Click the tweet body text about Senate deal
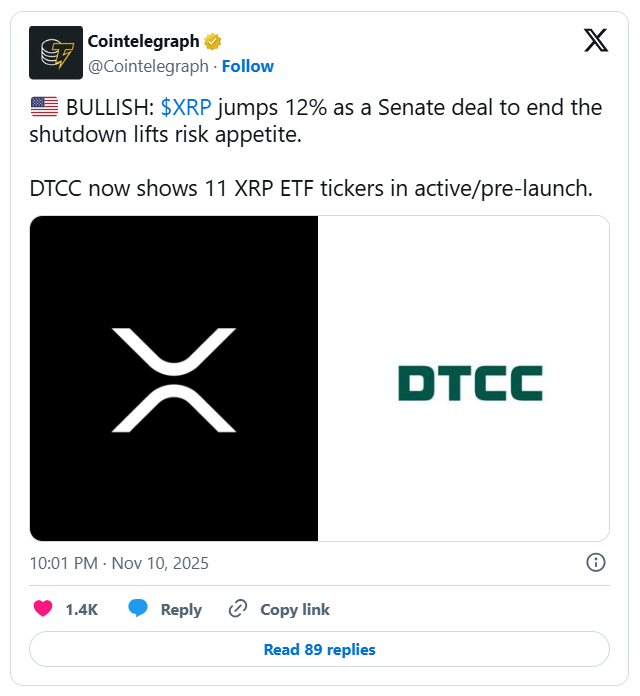This screenshot has width=640, height=696. (x=316, y=121)
